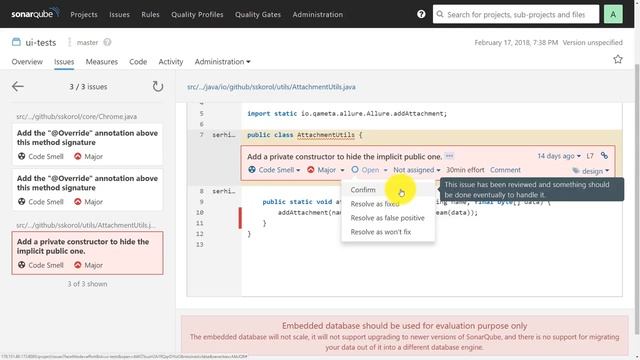Image resolution: width=640 pixels, height=360 pixels.
Task: Click the AttachmentUtils file path in sidebar
Action: pyautogui.click(x=86, y=225)
